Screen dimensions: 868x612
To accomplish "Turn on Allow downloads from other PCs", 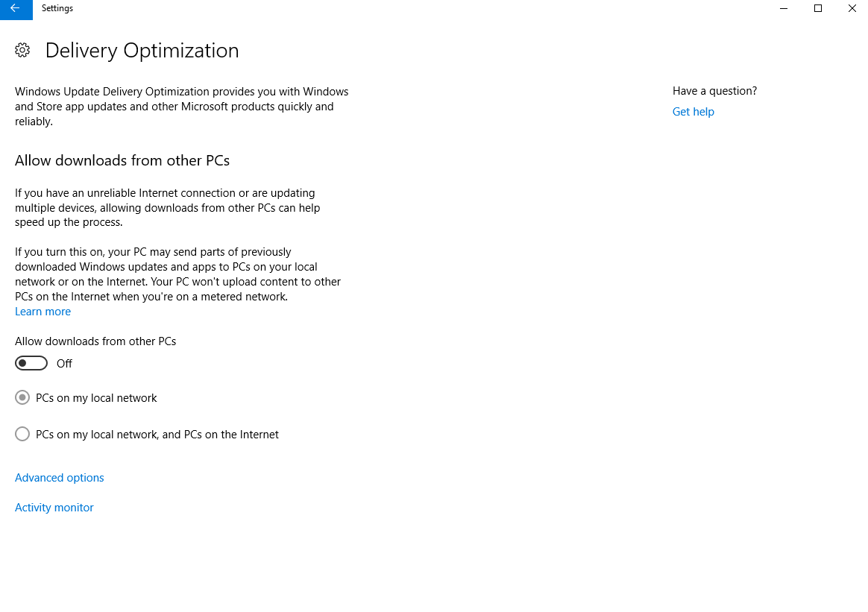I will [31, 364].
